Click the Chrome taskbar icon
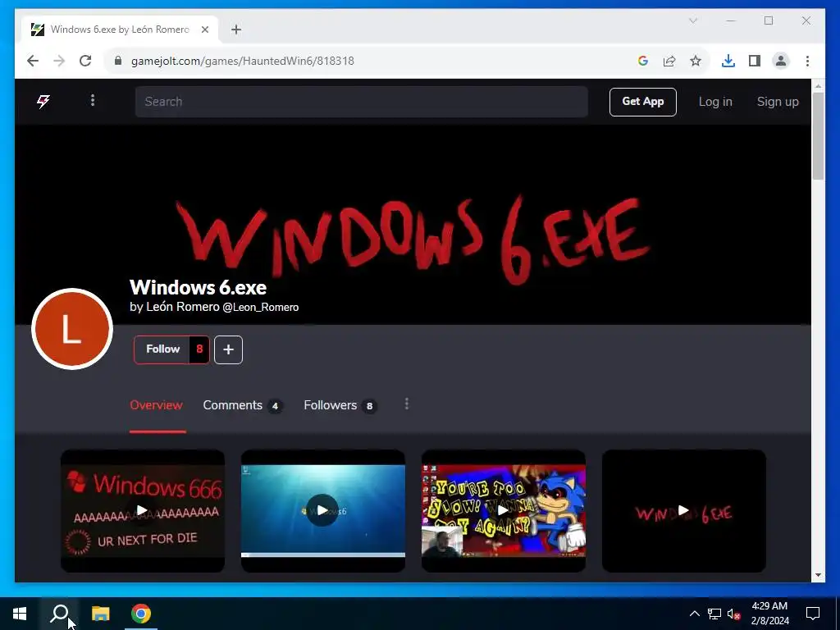Screen dimensions: 840x630 click(x=141, y=614)
